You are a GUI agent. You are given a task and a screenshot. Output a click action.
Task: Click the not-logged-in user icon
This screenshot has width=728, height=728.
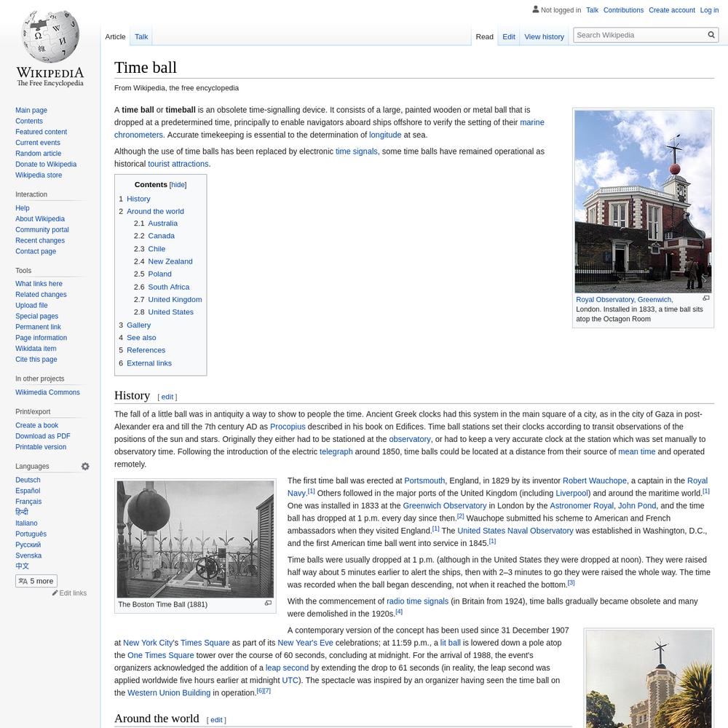535,9
